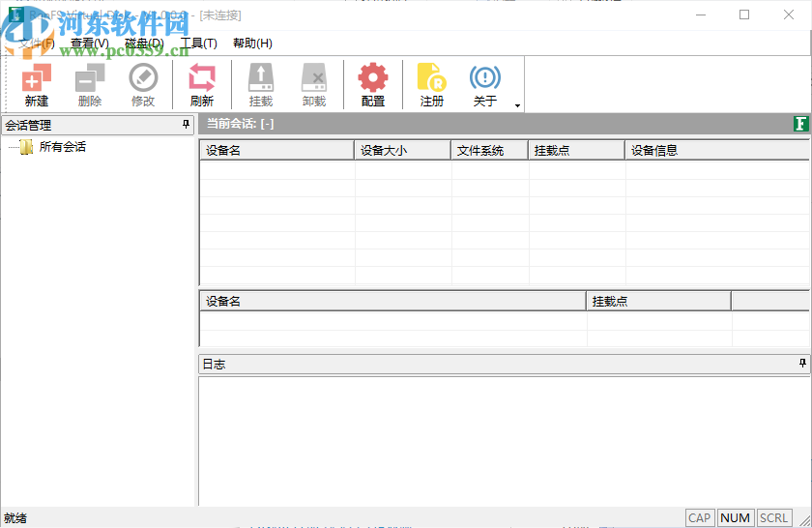Expand the toolbar overflow arrow

[x=517, y=105]
